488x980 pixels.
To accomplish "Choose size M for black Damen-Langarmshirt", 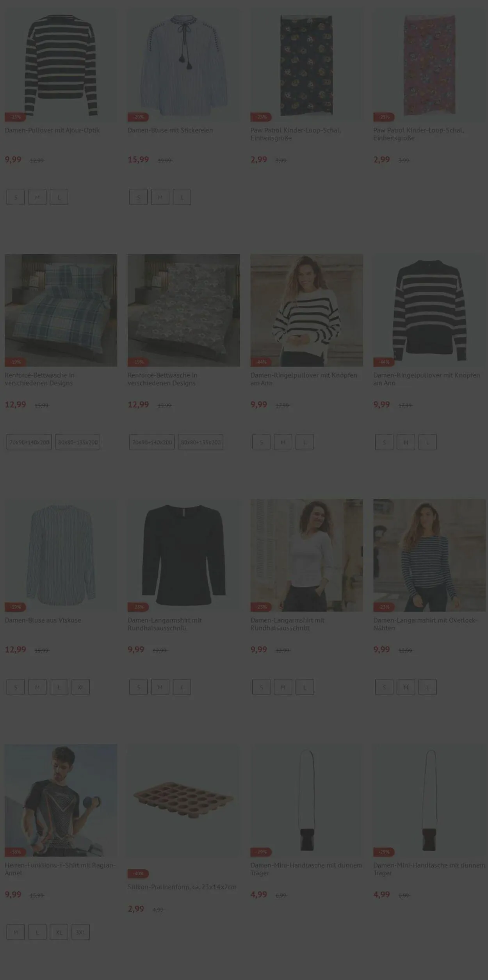I will pyautogui.click(x=160, y=687).
